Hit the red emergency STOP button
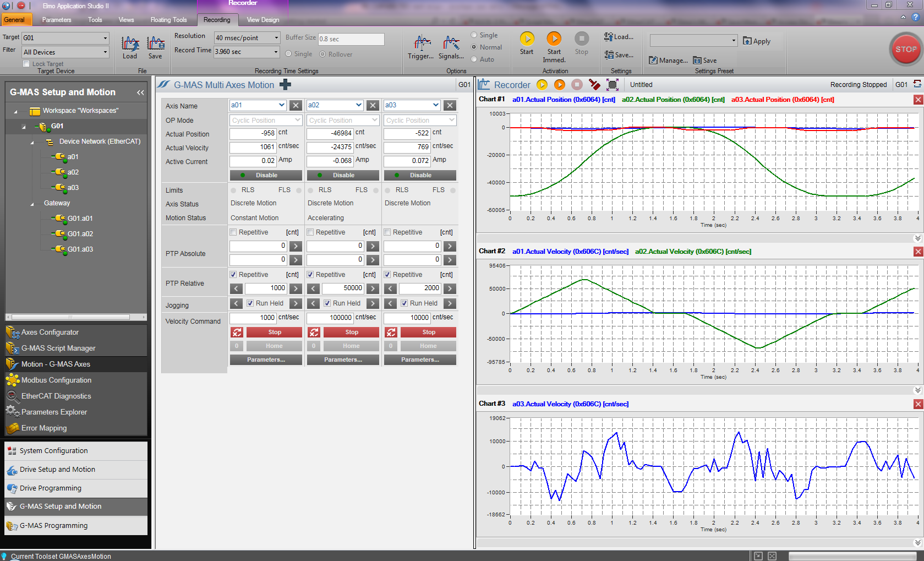 tap(905, 49)
